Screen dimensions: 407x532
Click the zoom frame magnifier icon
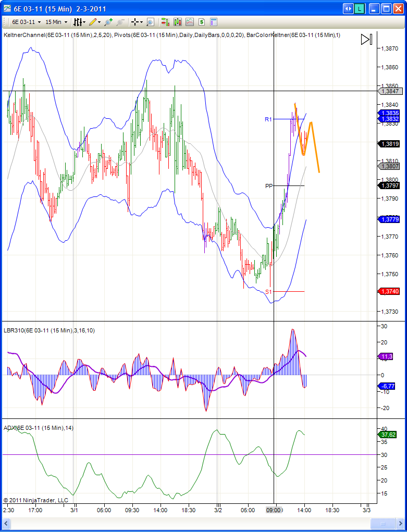tap(150, 22)
